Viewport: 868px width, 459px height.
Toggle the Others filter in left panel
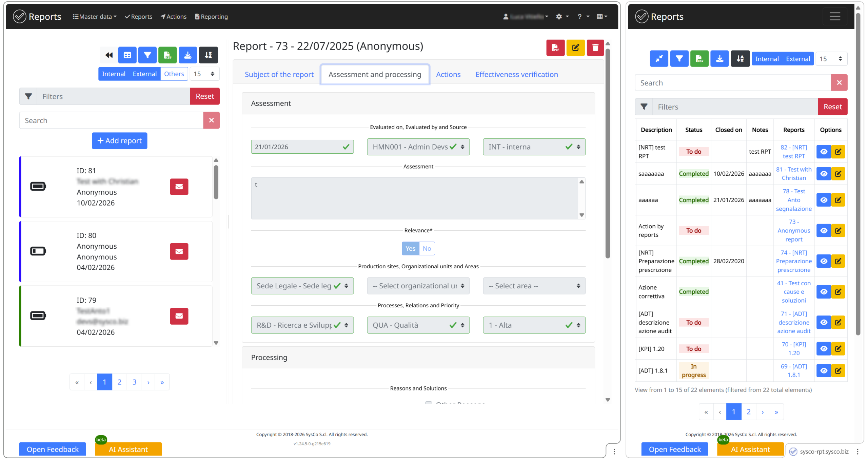click(x=174, y=74)
